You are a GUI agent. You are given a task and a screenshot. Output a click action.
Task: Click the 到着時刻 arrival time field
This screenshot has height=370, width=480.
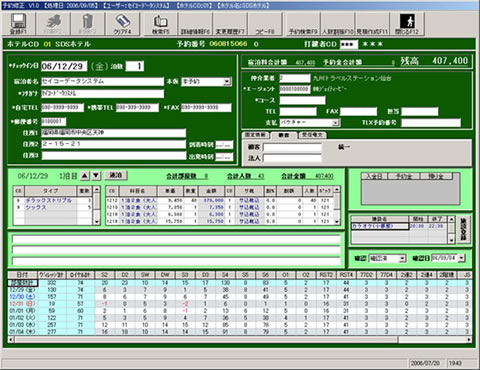[x=224, y=145]
